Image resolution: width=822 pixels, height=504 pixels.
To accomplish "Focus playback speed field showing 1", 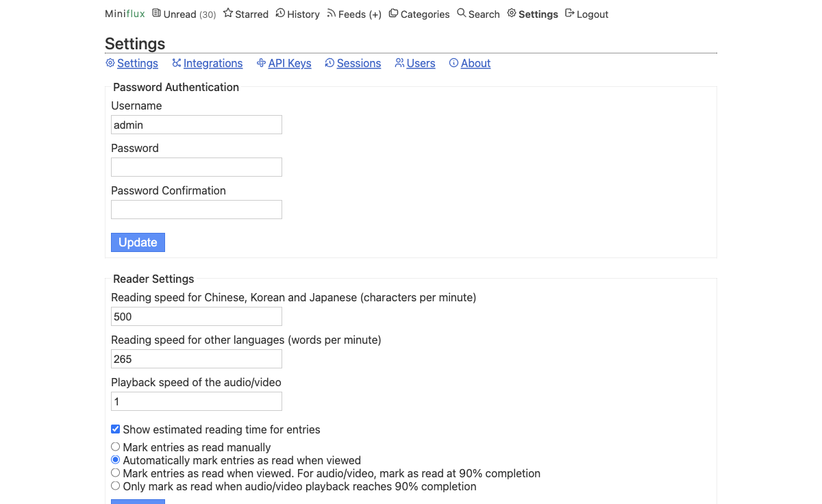I will click(197, 401).
